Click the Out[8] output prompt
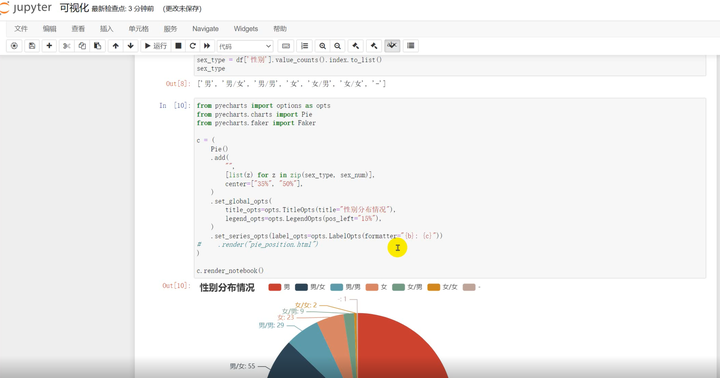 177,84
